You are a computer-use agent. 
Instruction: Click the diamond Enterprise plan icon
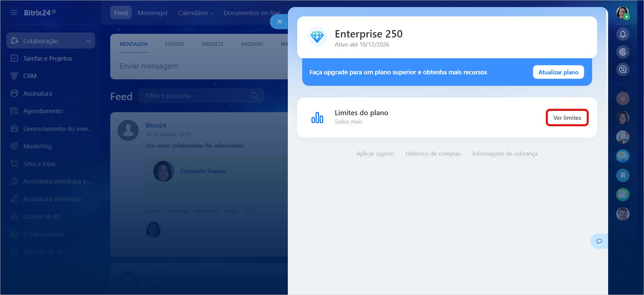[x=317, y=37]
